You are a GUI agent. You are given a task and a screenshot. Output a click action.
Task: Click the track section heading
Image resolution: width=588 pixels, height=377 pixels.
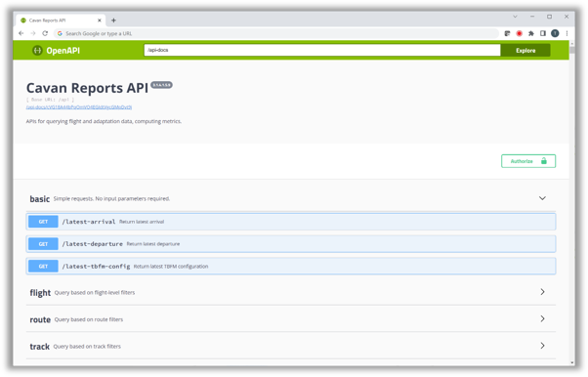(40, 347)
